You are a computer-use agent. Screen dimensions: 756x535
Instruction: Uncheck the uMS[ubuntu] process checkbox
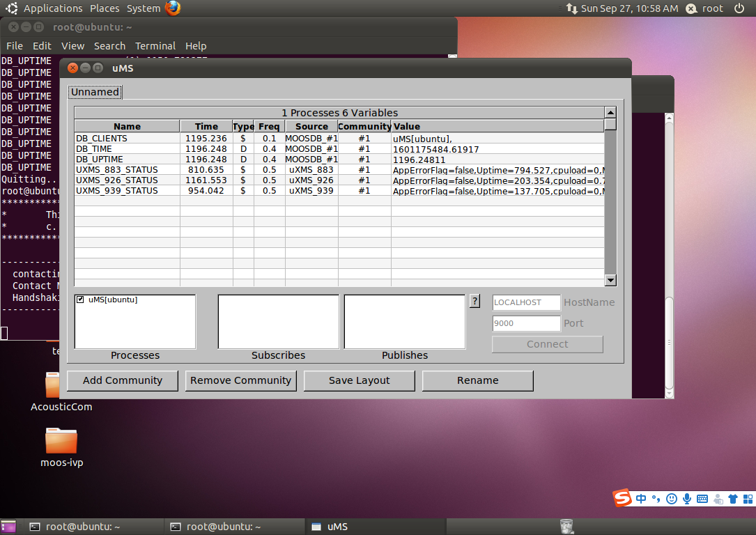[81, 300]
